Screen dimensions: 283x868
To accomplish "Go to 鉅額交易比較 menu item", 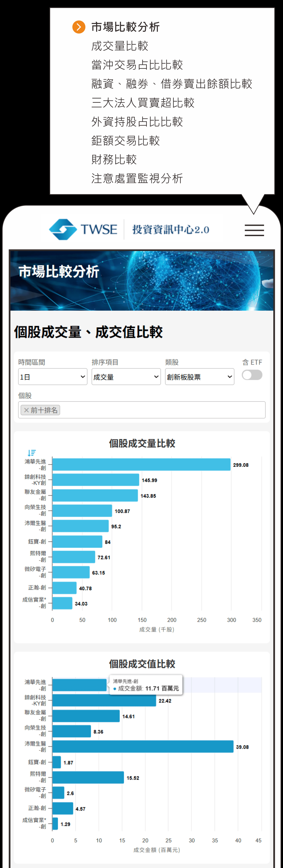I will (125, 141).
